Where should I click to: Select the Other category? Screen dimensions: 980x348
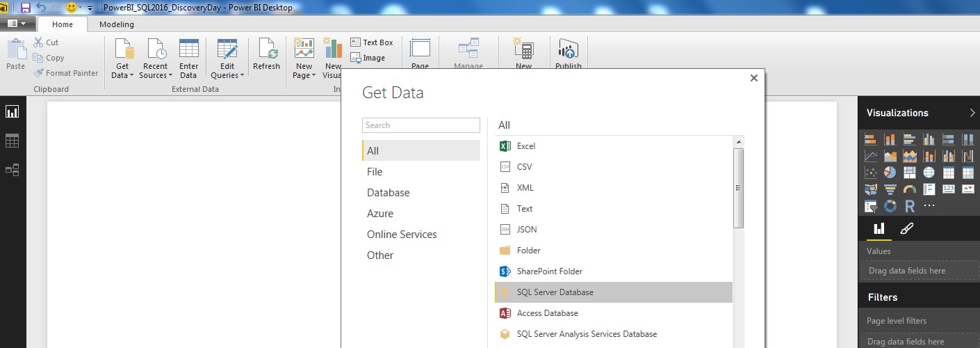click(x=420, y=255)
